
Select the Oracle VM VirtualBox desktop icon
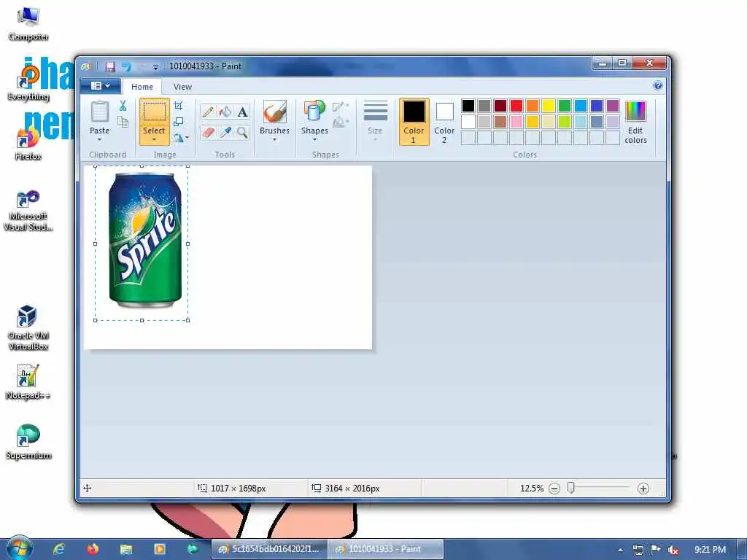click(28, 327)
